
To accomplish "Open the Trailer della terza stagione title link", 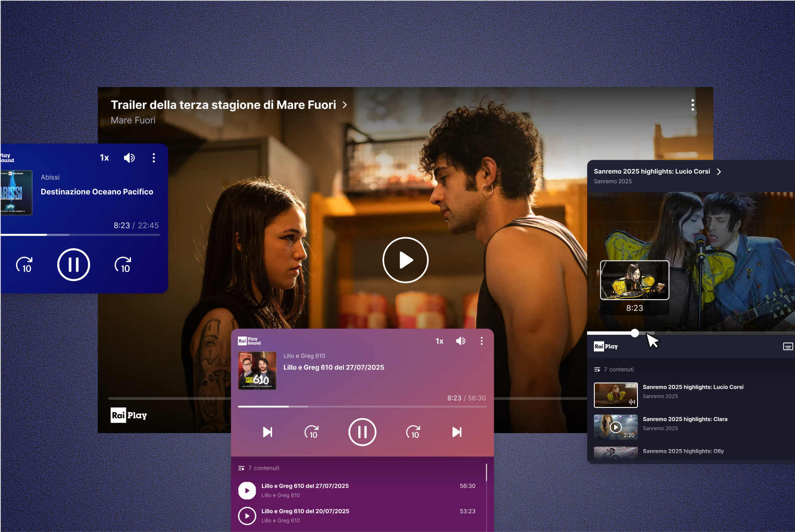I will (x=223, y=105).
